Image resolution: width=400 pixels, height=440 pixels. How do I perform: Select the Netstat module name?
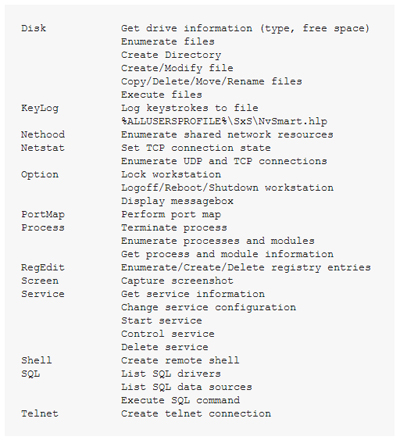tap(43, 148)
